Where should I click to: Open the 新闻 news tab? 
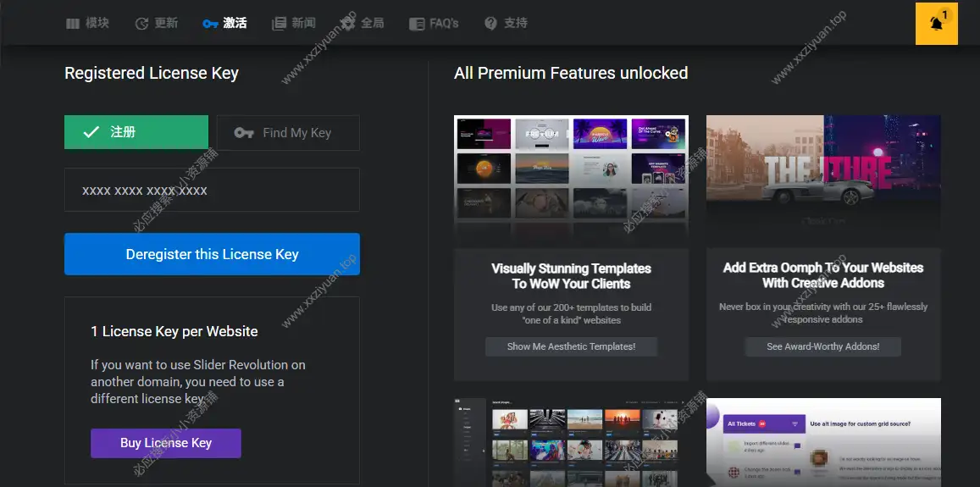click(293, 24)
